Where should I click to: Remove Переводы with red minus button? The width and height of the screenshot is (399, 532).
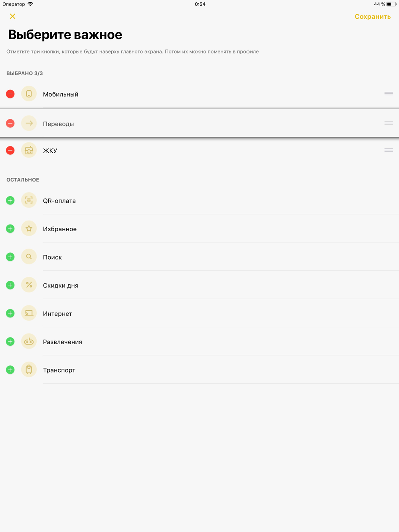[x=10, y=124]
